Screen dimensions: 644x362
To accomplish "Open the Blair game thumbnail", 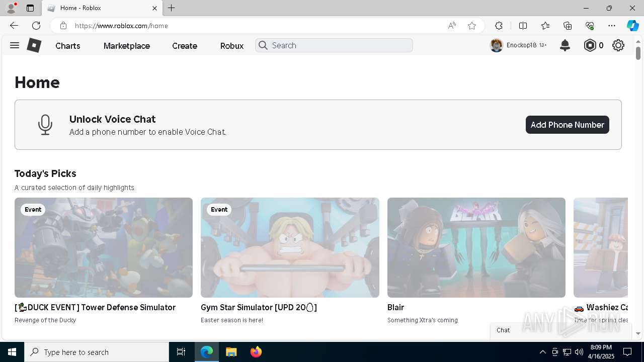I will tap(476, 247).
